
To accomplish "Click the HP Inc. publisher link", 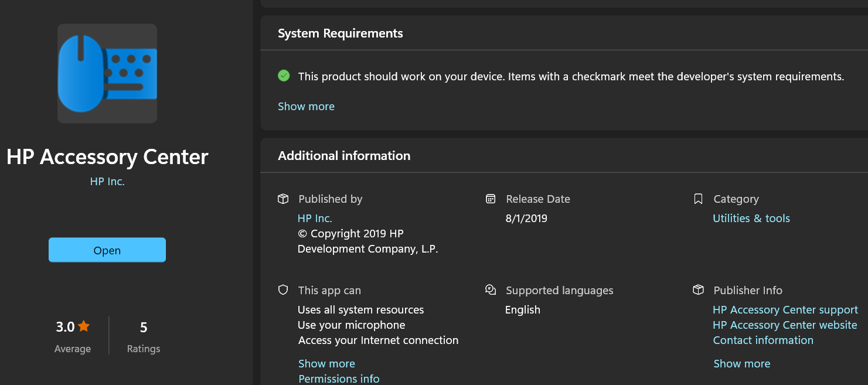I will (107, 181).
